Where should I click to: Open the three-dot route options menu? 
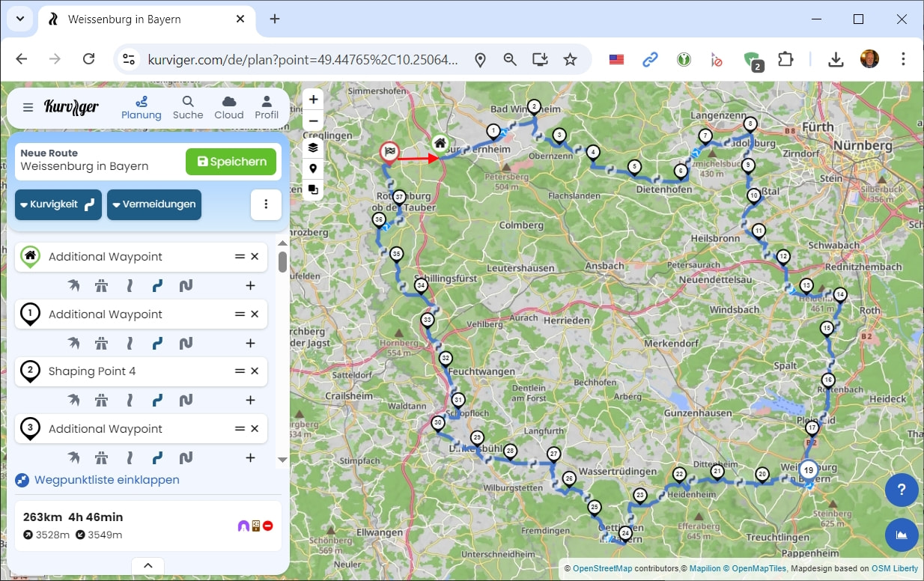click(266, 204)
